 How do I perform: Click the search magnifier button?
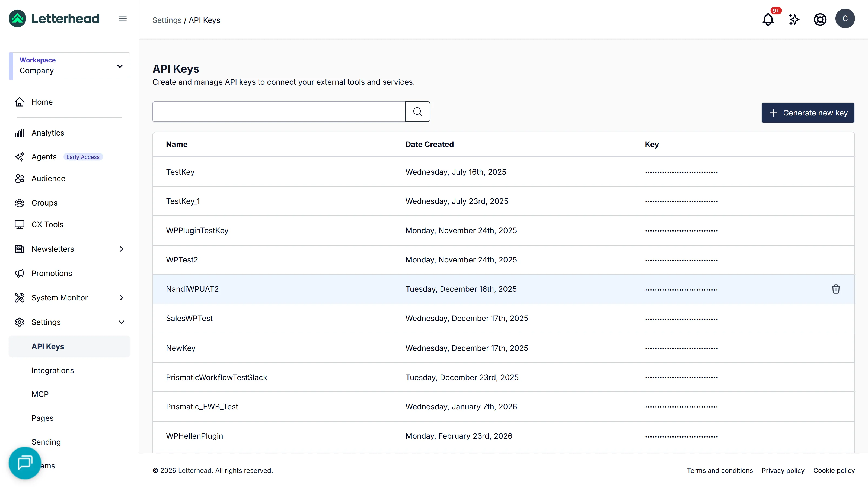tap(417, 111)
